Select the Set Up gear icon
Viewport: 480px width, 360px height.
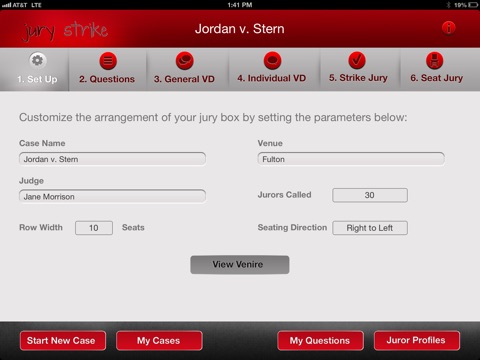[x=37, y=60]
